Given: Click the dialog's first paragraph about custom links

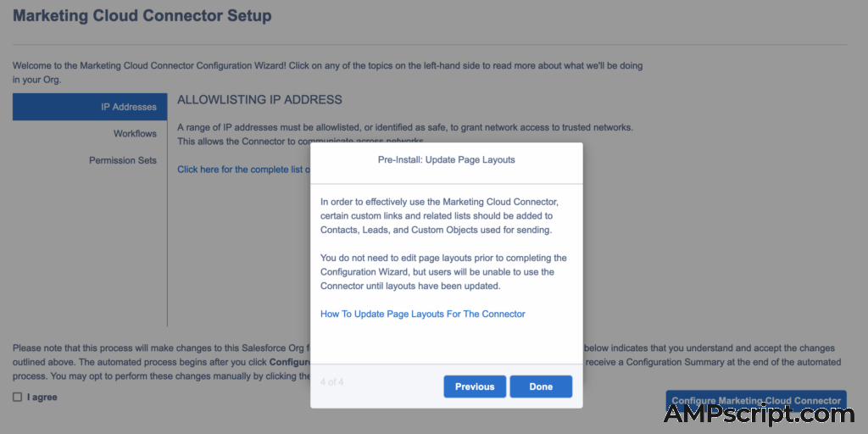Looking at the screenshot, I should click(439, 216).
